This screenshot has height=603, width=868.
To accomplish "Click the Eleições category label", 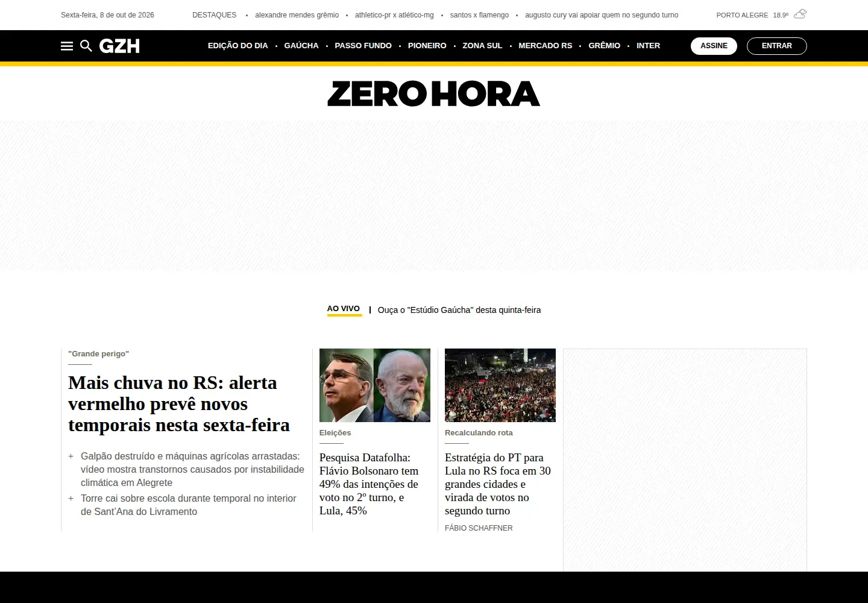I will coord(335,433).
